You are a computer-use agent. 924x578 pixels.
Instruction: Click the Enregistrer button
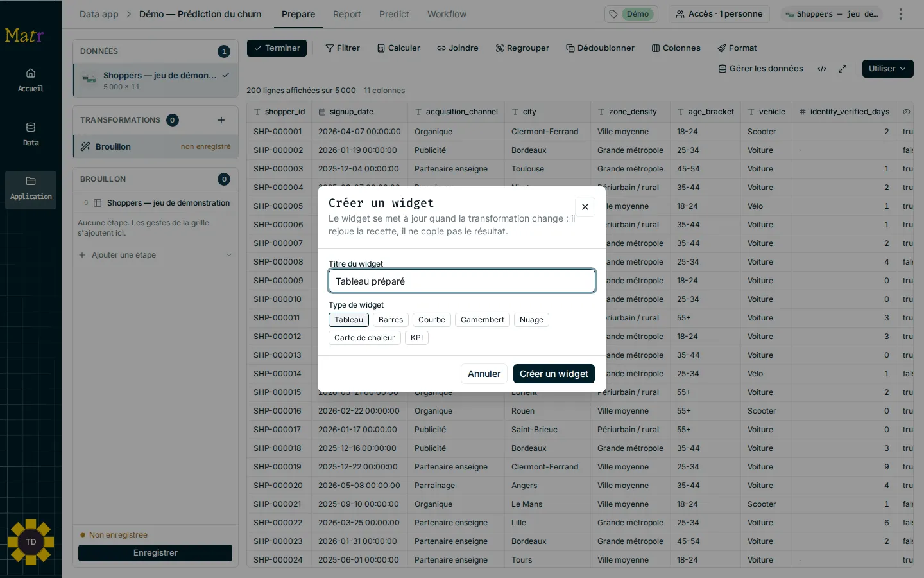155,553
